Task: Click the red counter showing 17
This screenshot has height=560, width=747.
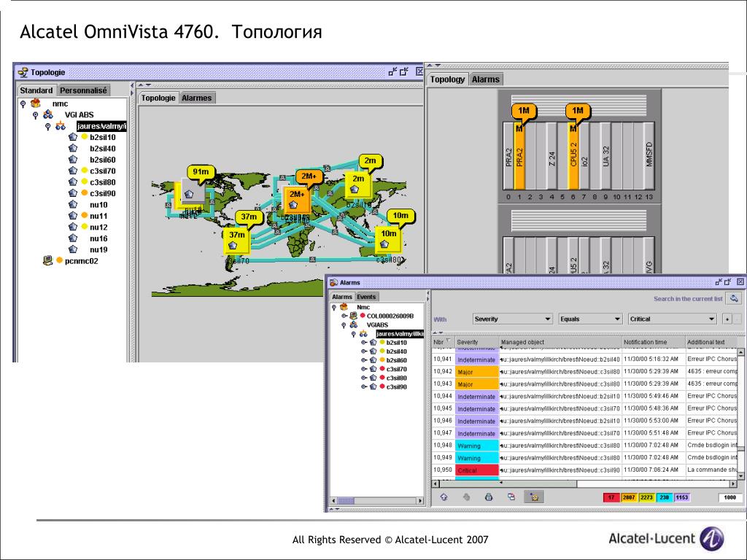Action: tap(611, 497)
